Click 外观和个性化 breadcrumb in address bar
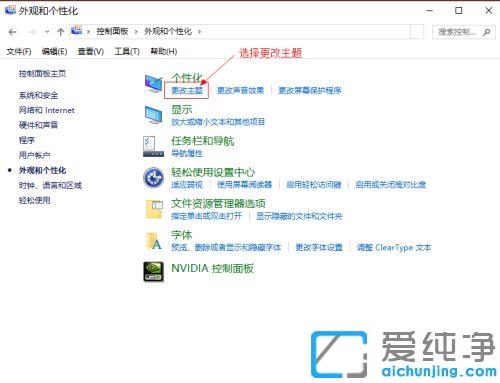500x383 pixels. coord(168,32)
